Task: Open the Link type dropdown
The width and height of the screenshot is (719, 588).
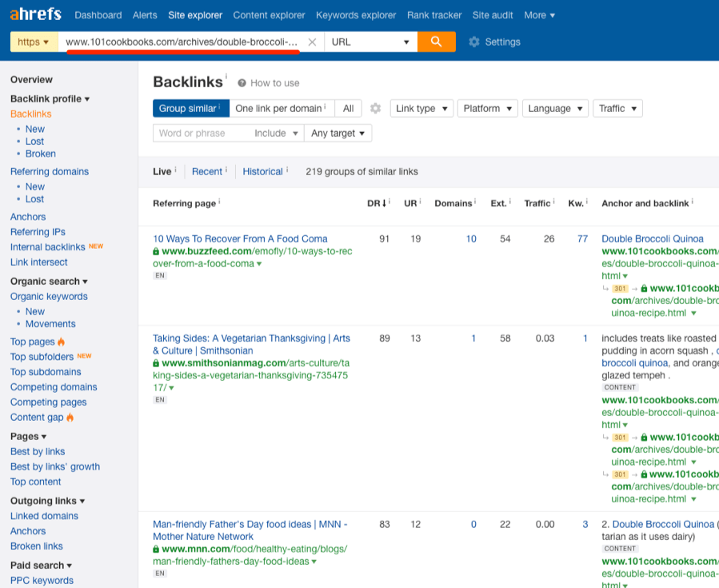Action: coord(420,108)
